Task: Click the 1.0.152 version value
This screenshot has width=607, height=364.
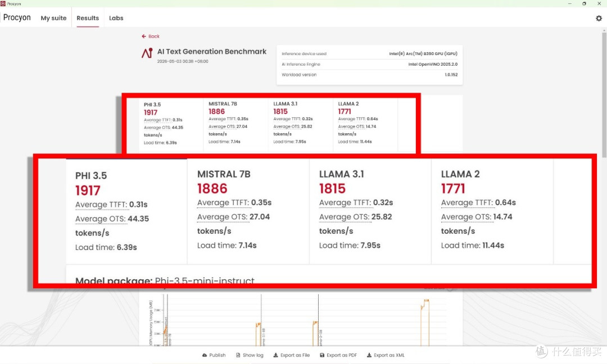Action: (451, 75)
